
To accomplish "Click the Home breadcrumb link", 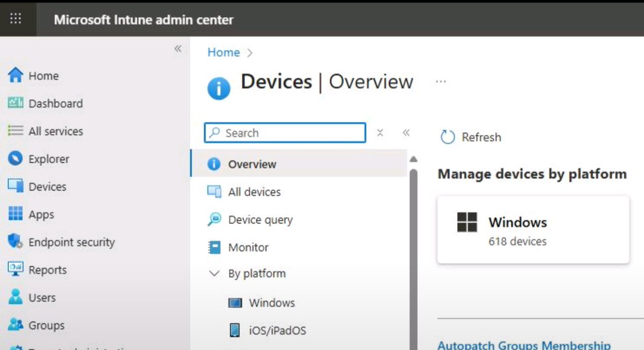I will pyautogui.click(x=224, y=52).
